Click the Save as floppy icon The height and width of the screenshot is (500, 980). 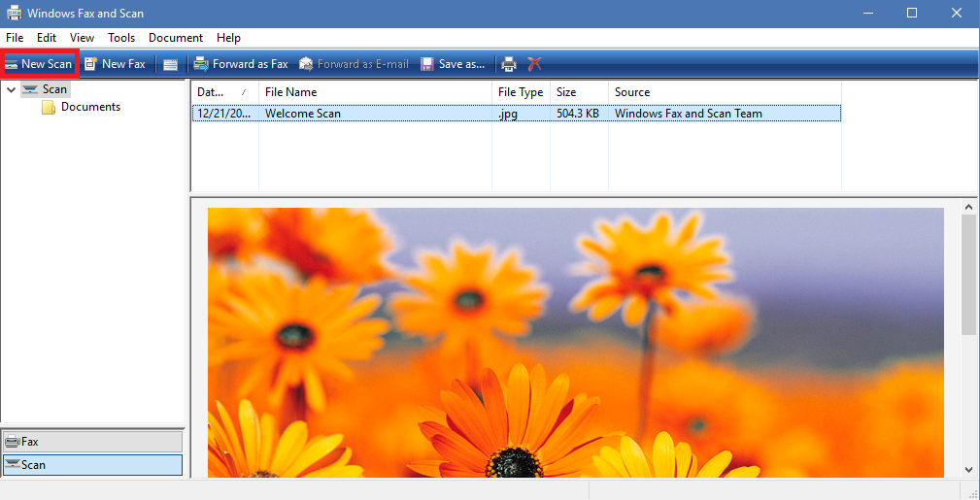pos(427,64)
